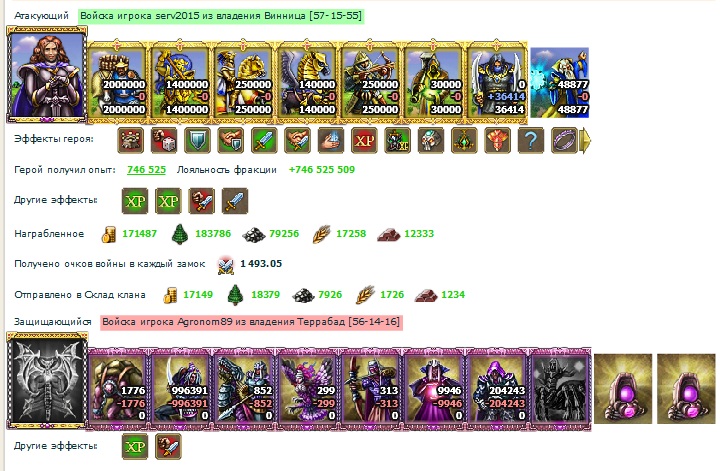Open defender Agronom89 troops label

[252, 321]
